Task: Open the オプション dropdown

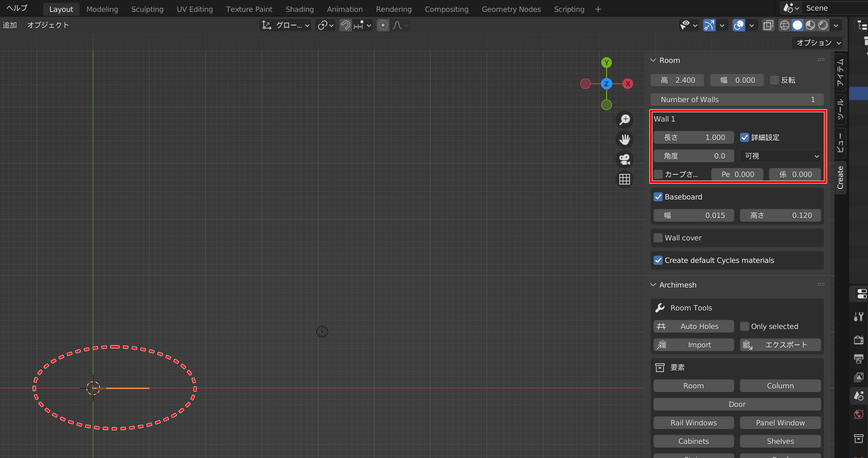Action: pyautogui.click(x=819, y=43)
